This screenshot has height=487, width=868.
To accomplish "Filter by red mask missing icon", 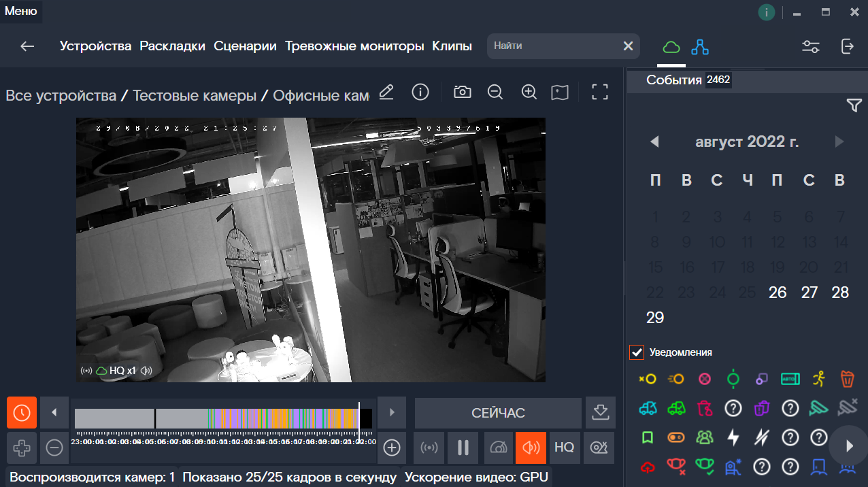I will 676,466.
